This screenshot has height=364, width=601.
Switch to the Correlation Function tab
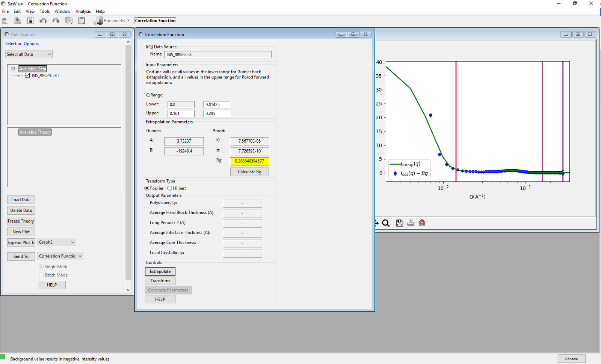pos(155,21)
